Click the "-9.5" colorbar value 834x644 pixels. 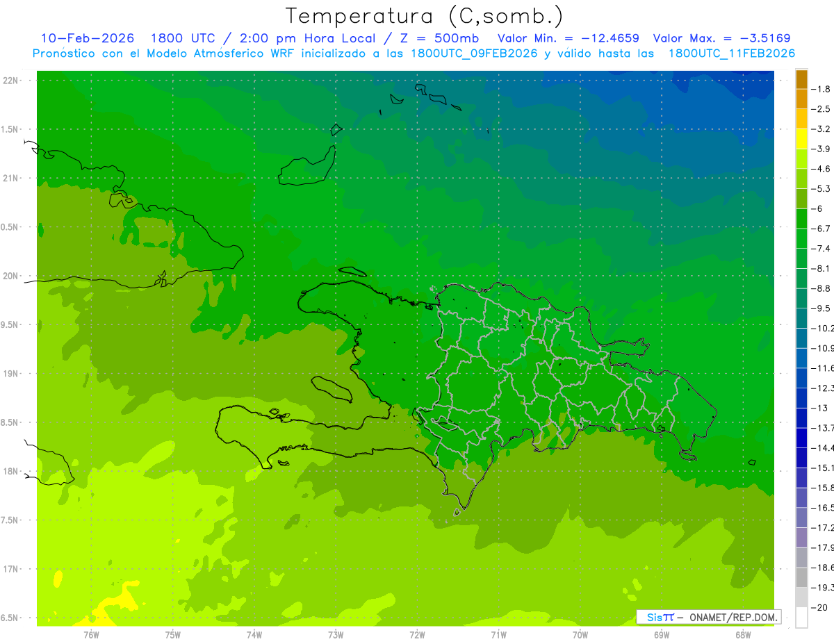coord(821,308)
